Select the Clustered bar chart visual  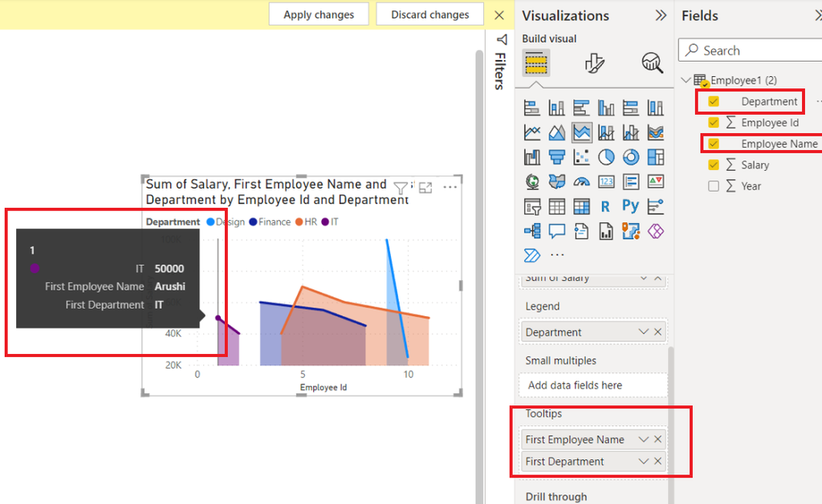coord(581,108)
